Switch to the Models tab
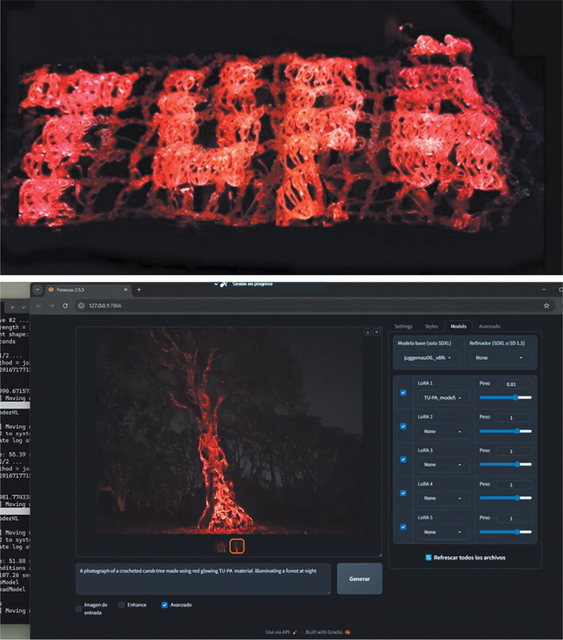563x640 pixels. pyautogui.click(x=458, y=327)
